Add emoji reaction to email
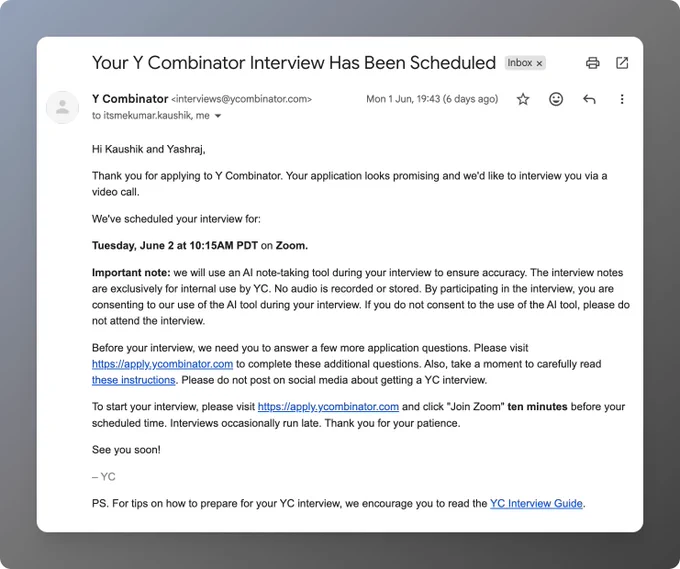Screen dimensions: 680x569 [x=556, y=99]
